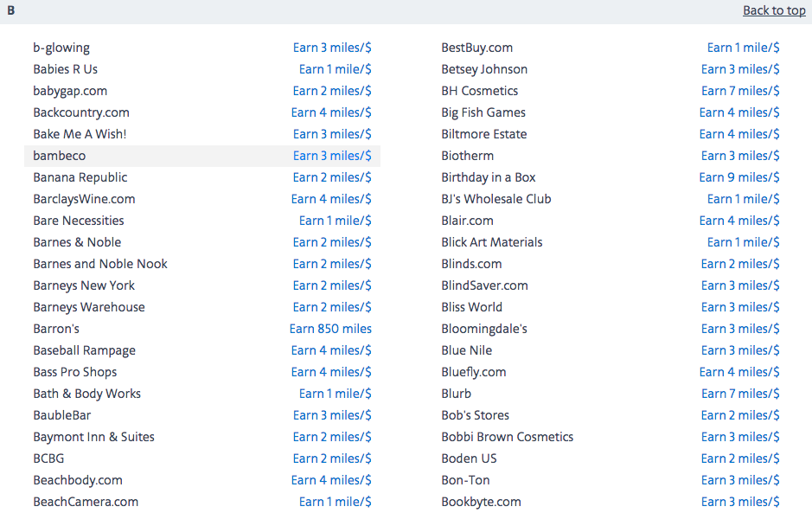Viewport: 812px width, 513px height.
Task: Open Barnes & Noble store
Action: pyautogui.click(x=77, y=242)
